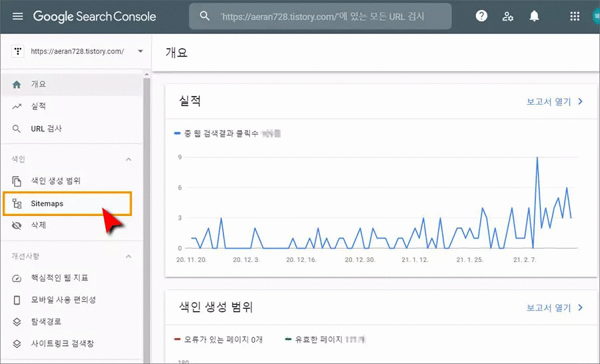This screenshot has height=364, width=600.
Task: Click the 21. 1. 12. axis date label
Action: [x=415, y=260]
